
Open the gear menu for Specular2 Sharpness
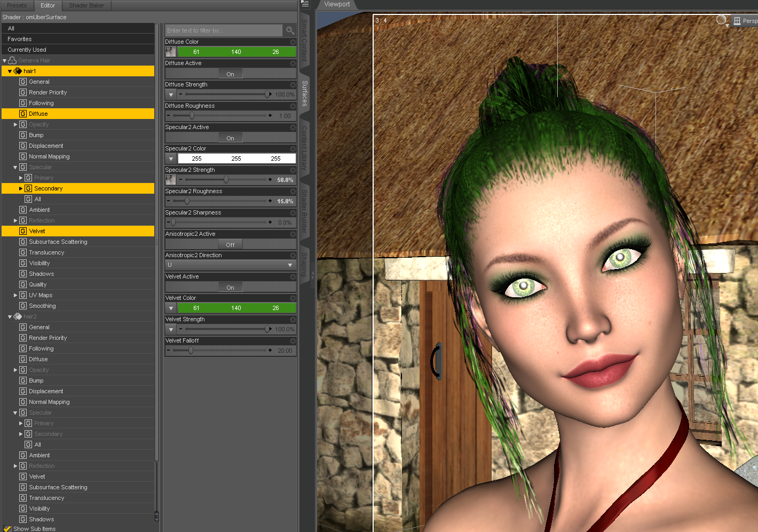[x=293, y=212]
